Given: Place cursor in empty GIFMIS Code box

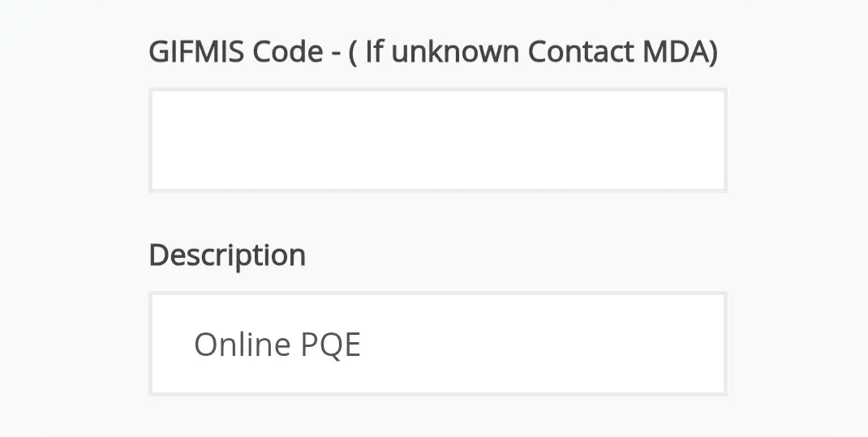Looking at the screenshot, I should coord(437,140).
